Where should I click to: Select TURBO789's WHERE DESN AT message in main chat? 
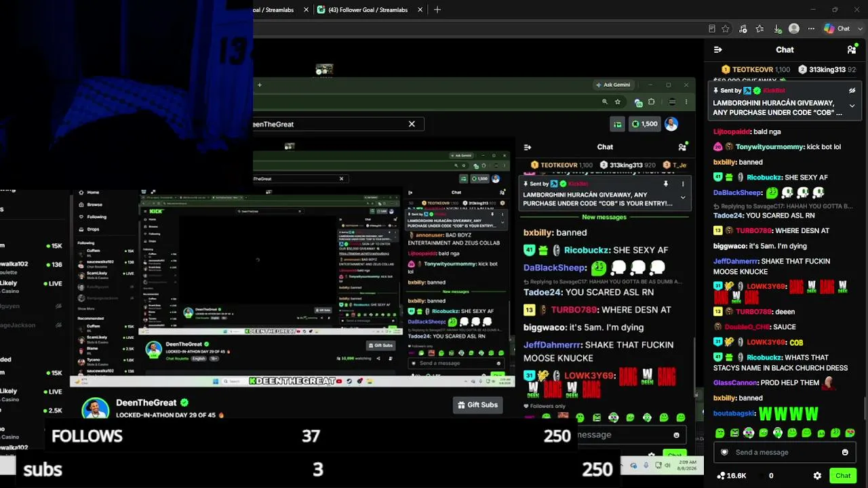point(772,230)
